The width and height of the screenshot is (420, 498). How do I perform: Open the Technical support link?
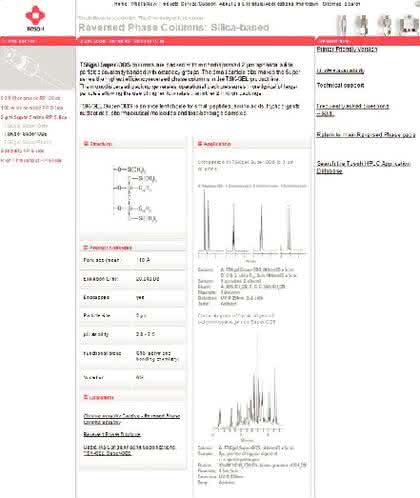click(x=340, y=85)
